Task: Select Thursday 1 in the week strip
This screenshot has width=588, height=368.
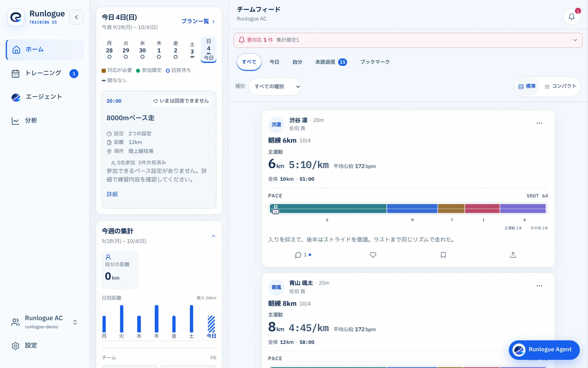Action: point(159,50)
